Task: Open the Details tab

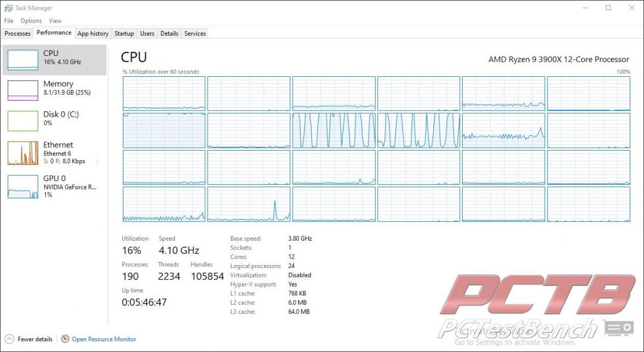Action: [169, 33]
